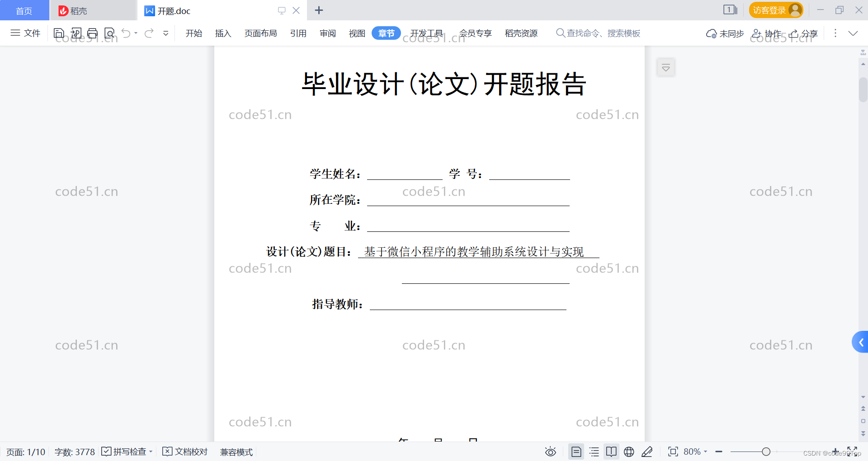
Task: Click the 分享 share button
Action: [x=803, y=33]
